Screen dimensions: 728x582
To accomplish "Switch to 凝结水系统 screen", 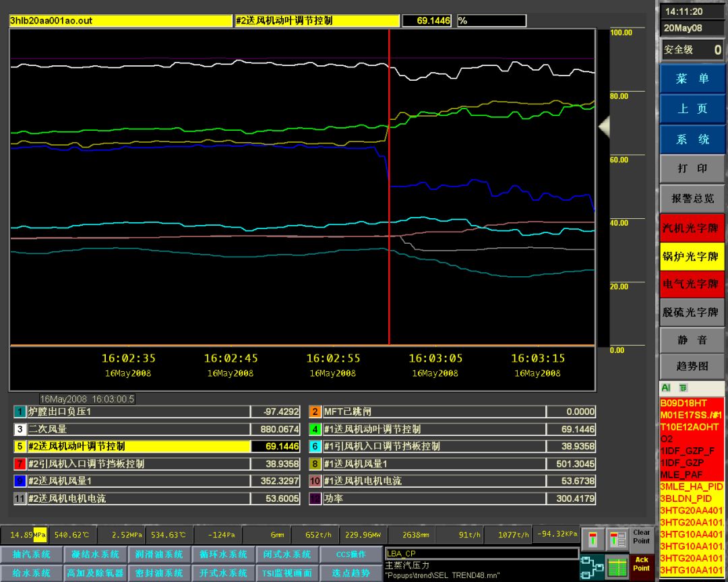I will point(95,554).
